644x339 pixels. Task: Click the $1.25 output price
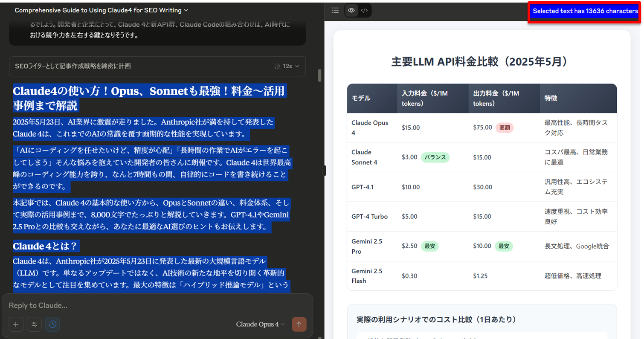pyautogui.click(x=480, y=276)
